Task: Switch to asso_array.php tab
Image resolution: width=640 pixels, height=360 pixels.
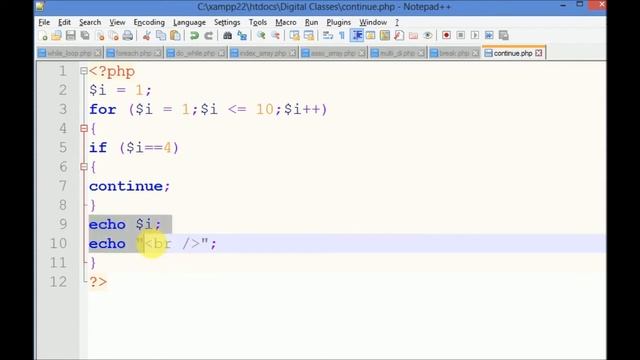Action: point(333,53)
